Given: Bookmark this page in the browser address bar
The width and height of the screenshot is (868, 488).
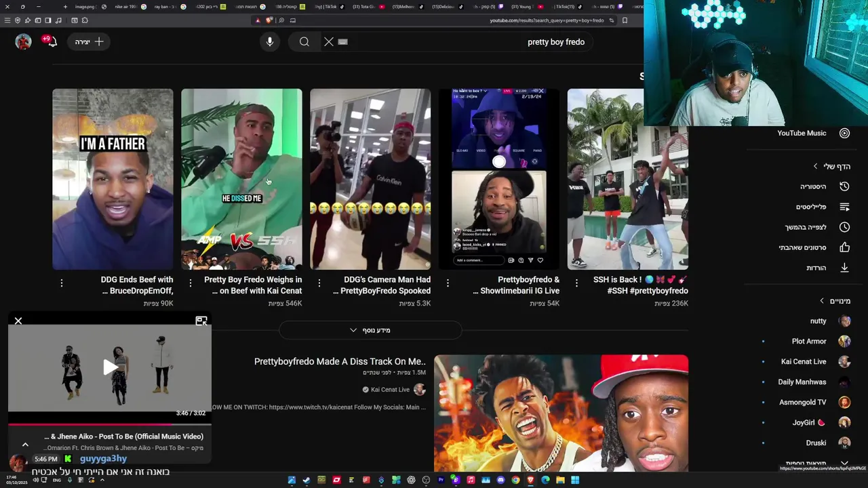Looking at the screenshot, I should click(625, 20).
